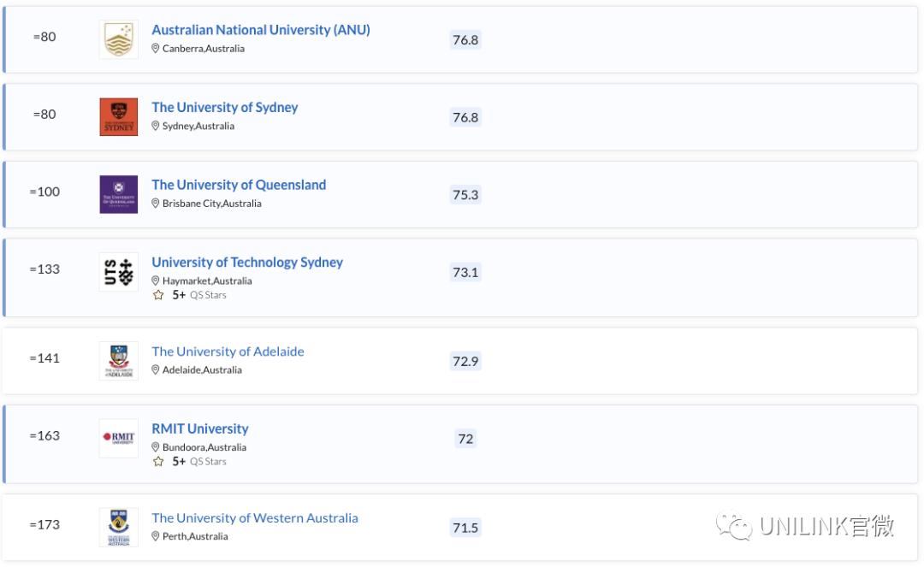Click the University of Queensland purple logo
The height and width of the screenshot is (567, 924).
click(x=118, y=194)
